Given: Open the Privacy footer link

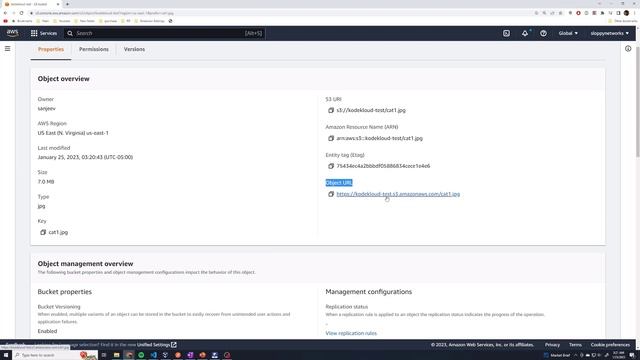Looking at the screenshot, I should pyautogui.click(x=552, y=345).
